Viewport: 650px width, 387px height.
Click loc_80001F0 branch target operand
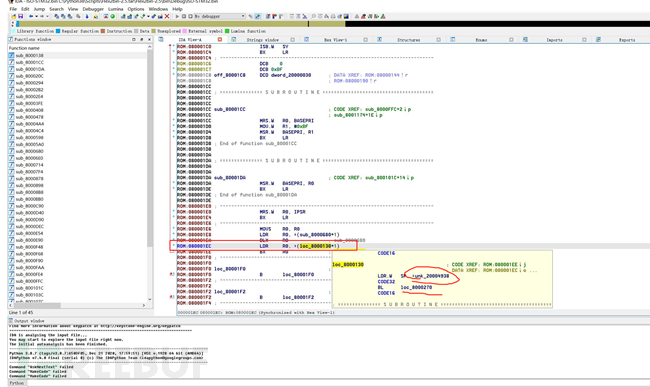(298, 275)
